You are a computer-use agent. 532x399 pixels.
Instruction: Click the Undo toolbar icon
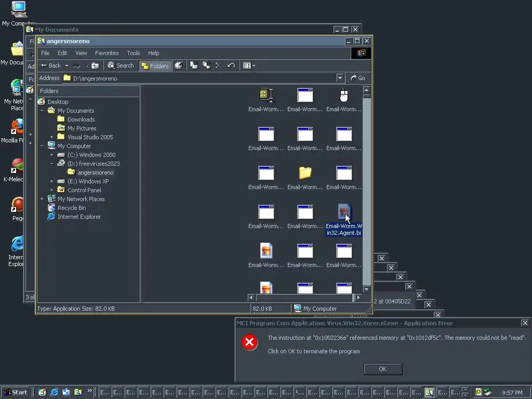[x=231, y=65]
